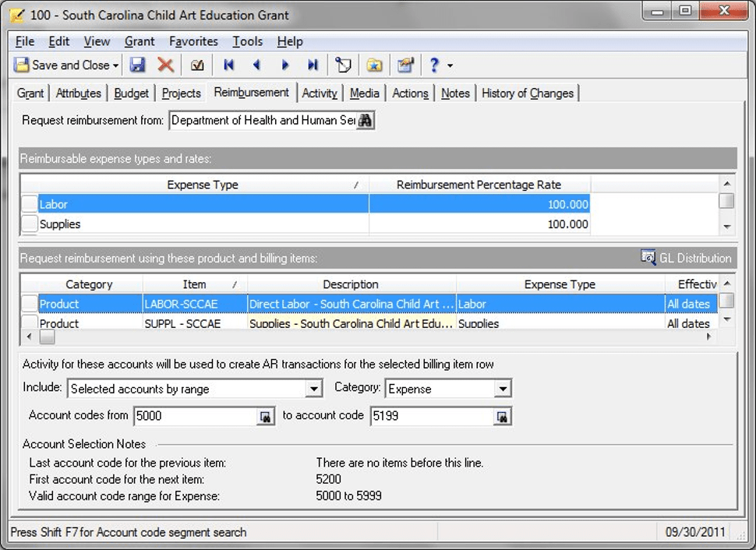Open the blue question mark help icon
756x550 pixels.
click(x=434, y=65)
